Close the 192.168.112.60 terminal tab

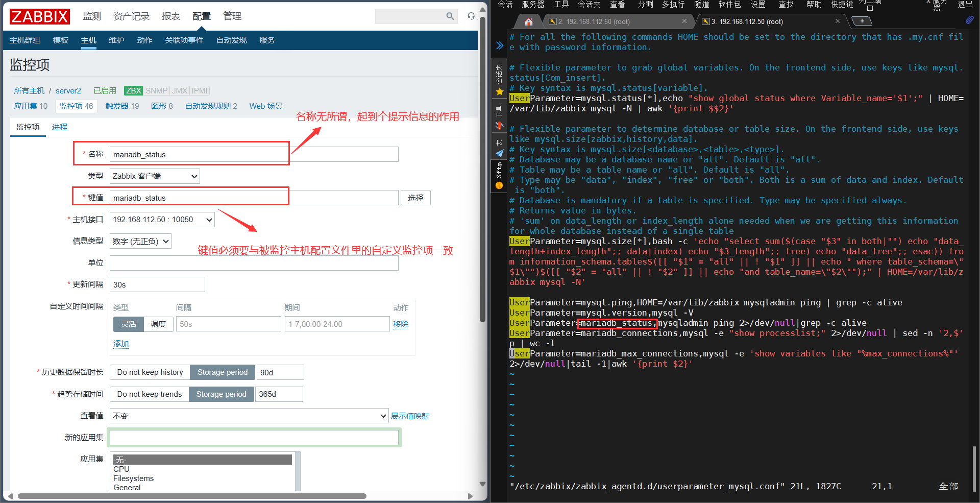click(684, 21)
